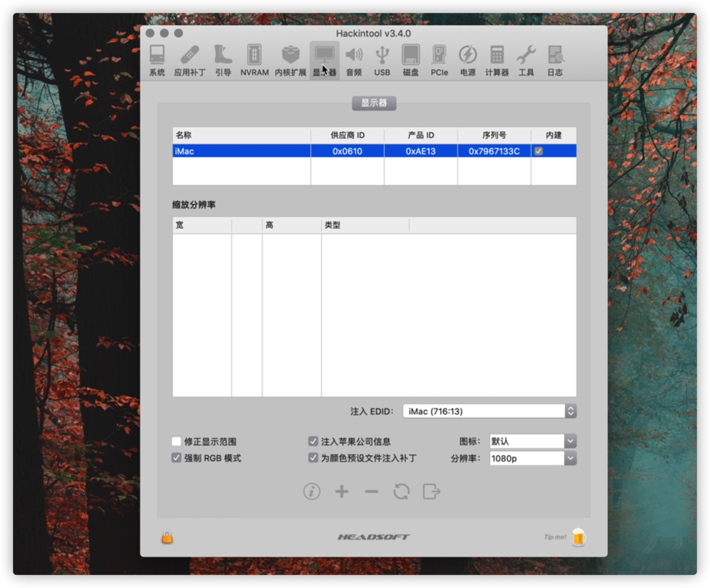Screen dimensions: 710x588
Task: Select the 引导 (Bootloader) icon
Action: click(x=223, y=56)
